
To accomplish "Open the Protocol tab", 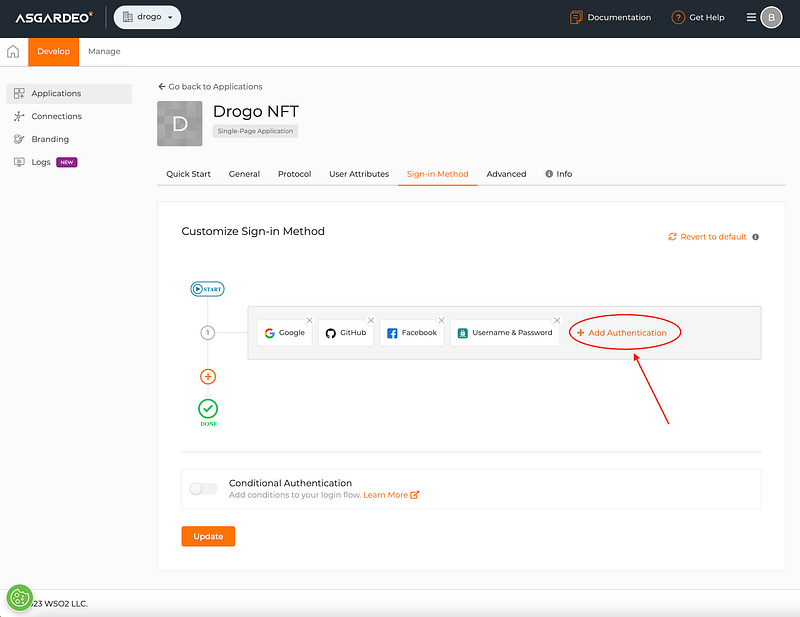I will 294,174.
